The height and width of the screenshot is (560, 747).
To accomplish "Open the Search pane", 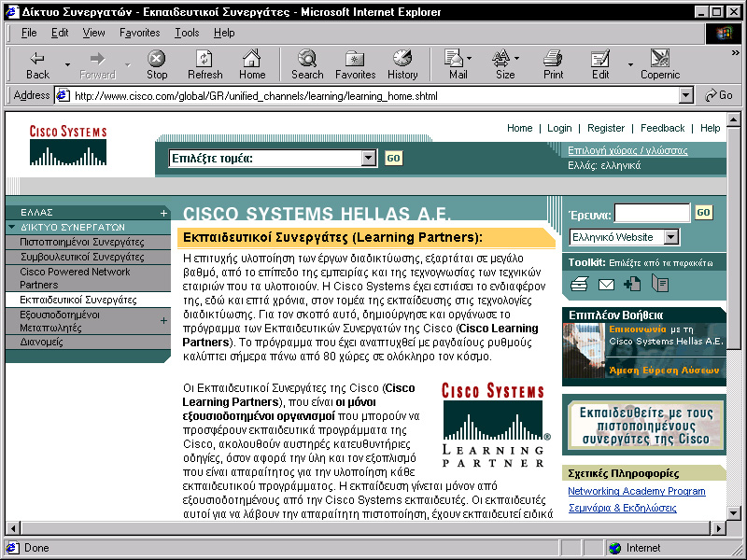I will pyautogui.click(x=307, y=65).
